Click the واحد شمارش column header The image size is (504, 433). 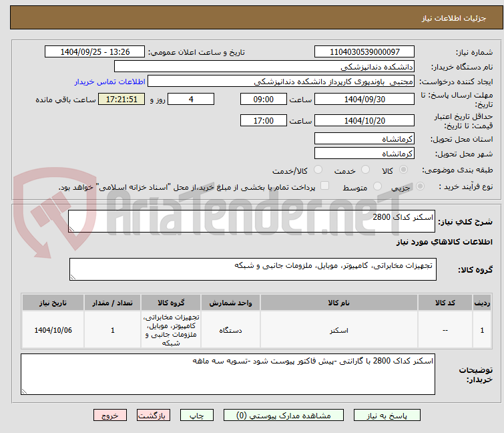tap(230, 303)
